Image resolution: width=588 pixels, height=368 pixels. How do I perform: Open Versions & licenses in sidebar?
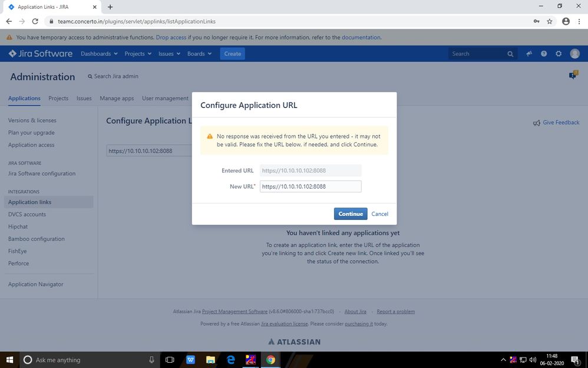32,120
